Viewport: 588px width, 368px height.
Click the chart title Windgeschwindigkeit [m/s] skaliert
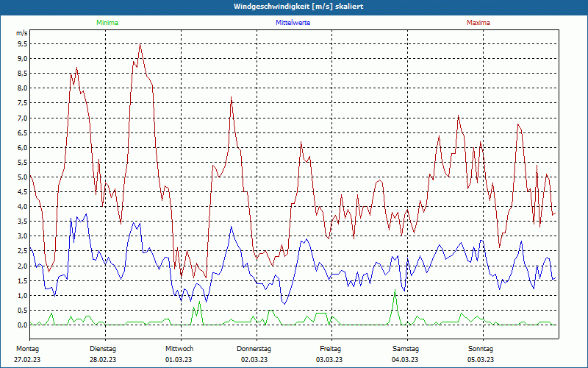(x=298, y=7)
